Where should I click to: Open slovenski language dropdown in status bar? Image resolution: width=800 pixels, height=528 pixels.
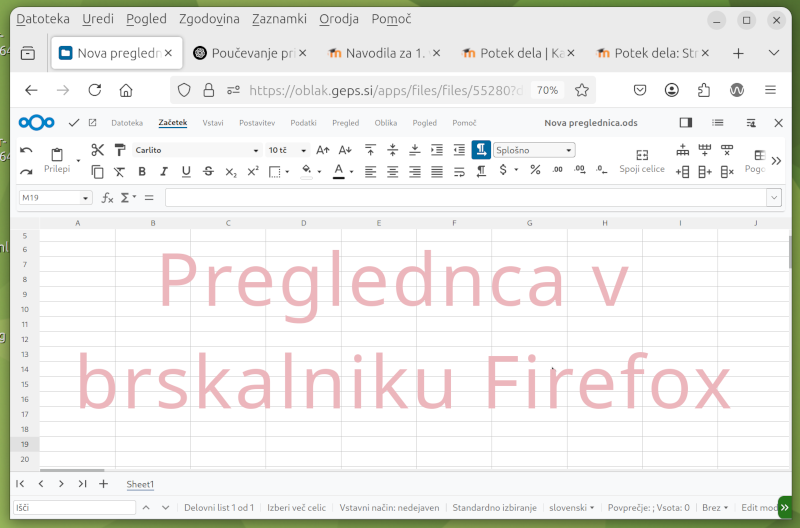tap(571, 508)
